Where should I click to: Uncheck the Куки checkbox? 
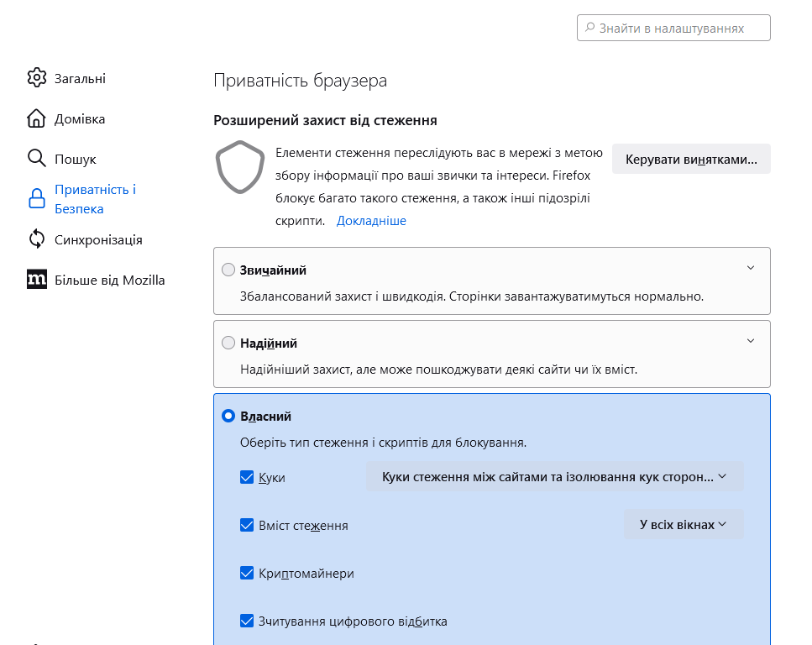coord(247,477)
